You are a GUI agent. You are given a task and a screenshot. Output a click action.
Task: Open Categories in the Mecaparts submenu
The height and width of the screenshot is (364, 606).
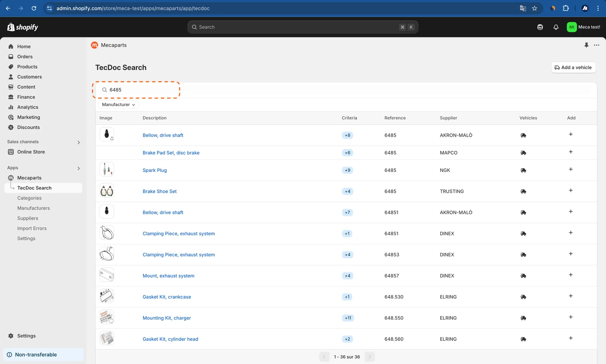click(30, 198)
